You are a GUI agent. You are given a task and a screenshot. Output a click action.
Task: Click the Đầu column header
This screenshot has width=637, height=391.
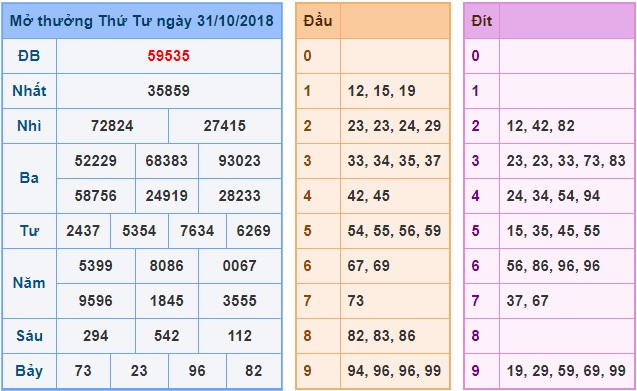tap(318, 21)
